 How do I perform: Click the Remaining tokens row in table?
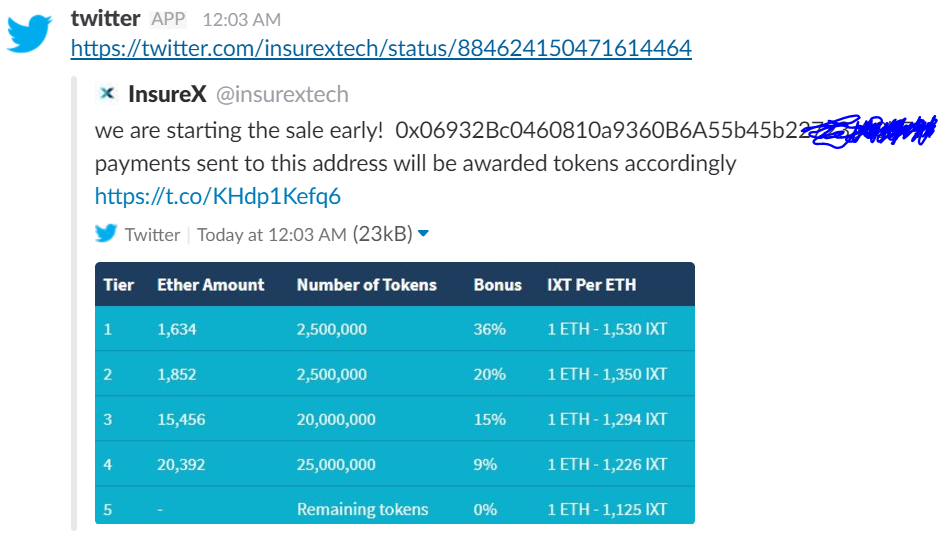[x=395, y=506]
